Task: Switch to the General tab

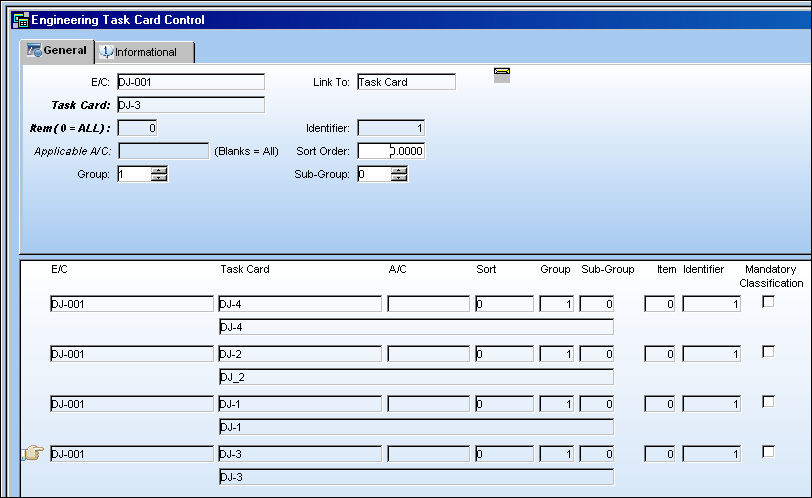Action: tap(57, 51)
